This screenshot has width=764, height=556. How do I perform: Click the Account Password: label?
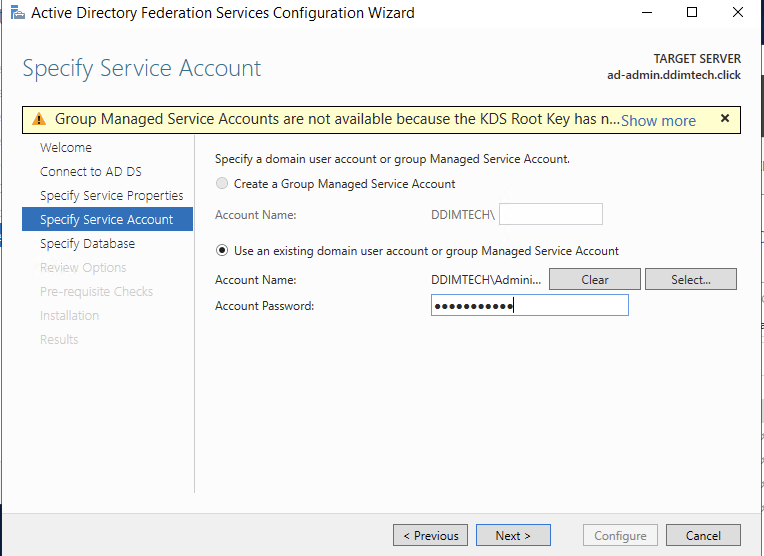pos(265,306)
